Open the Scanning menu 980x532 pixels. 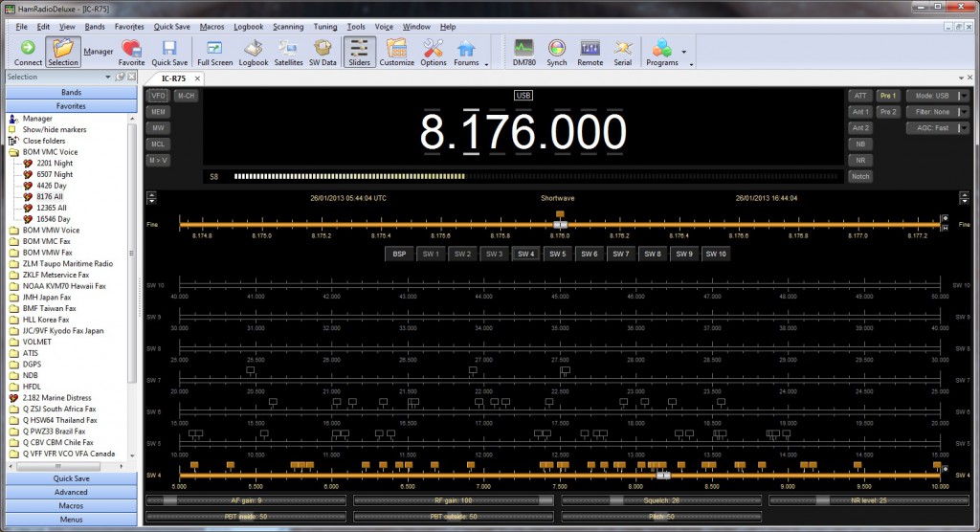(288, 27)
